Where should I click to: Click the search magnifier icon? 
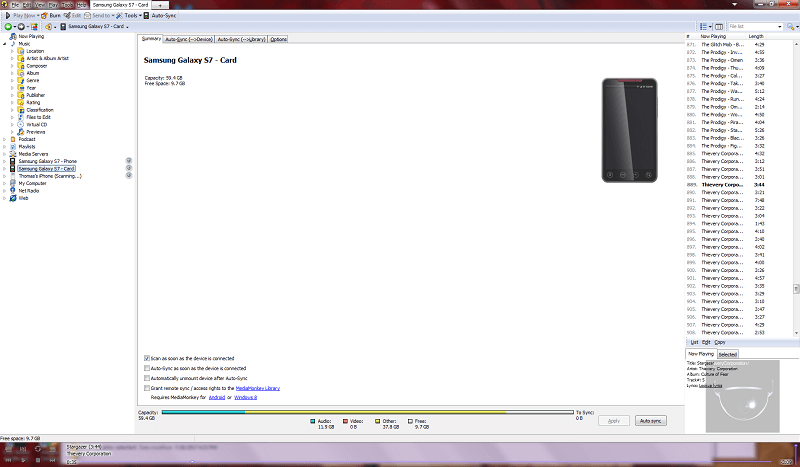click(790, 27)
